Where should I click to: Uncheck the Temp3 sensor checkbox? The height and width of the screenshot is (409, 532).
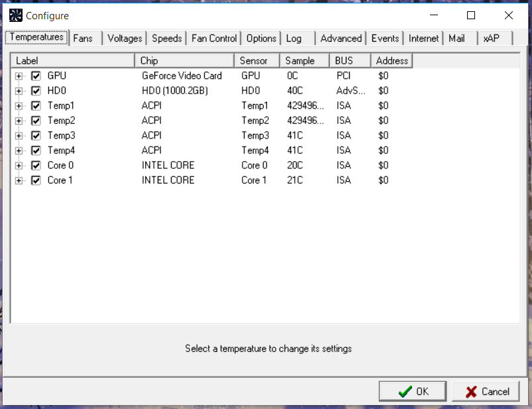tap(36, 136)
